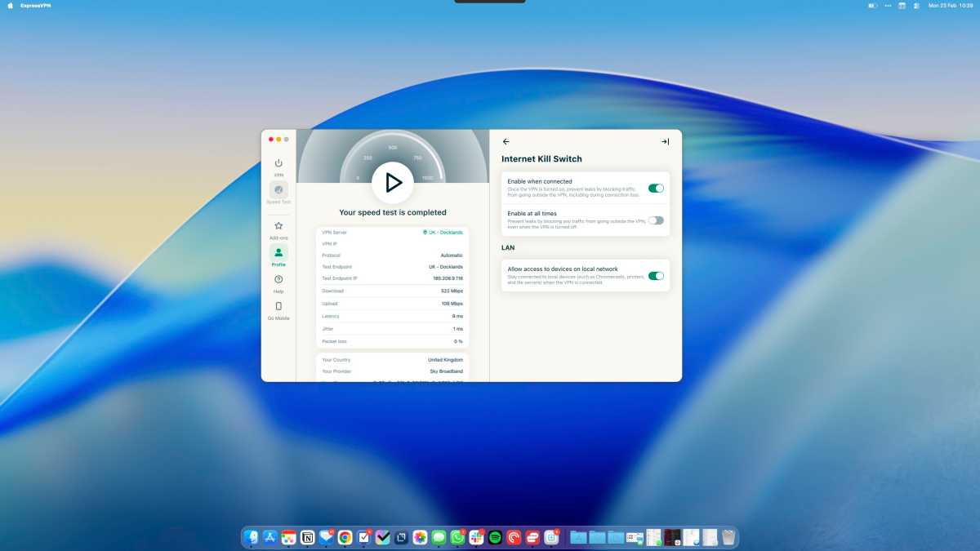Click the Download 523 Mbps value
This screenshot has width=980, height=551.
pyautogui.click(x=452, y=291)
